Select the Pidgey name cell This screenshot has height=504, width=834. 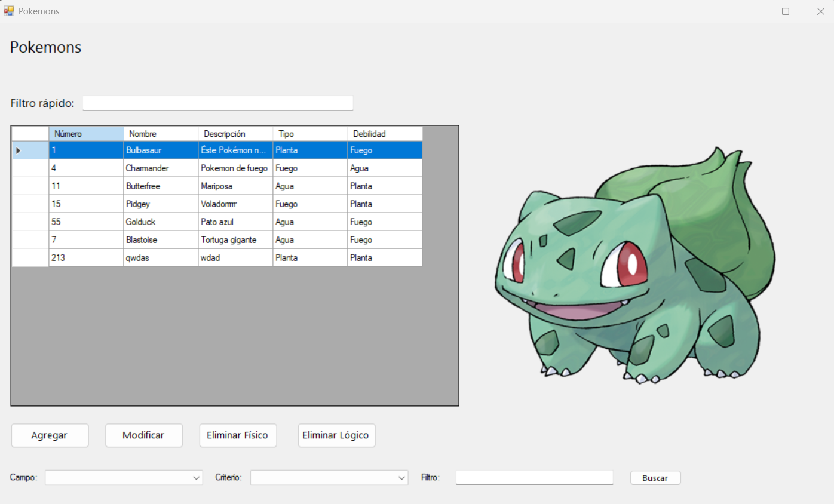pyautogui.click(x=161, y=204)
